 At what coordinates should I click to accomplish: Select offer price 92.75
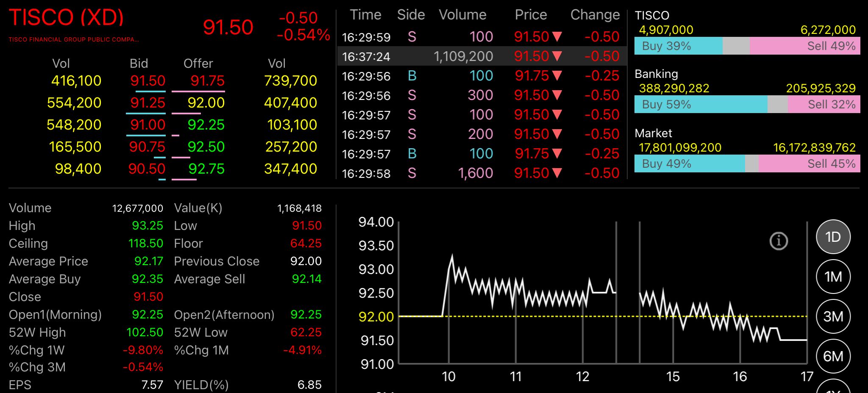(206, 169)
